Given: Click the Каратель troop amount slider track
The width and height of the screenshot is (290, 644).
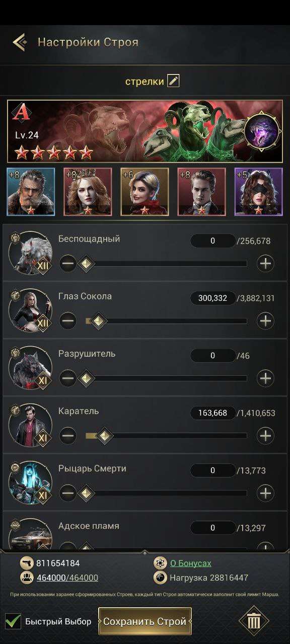Looking at the screenshot, I should click(x=166, y=435).
